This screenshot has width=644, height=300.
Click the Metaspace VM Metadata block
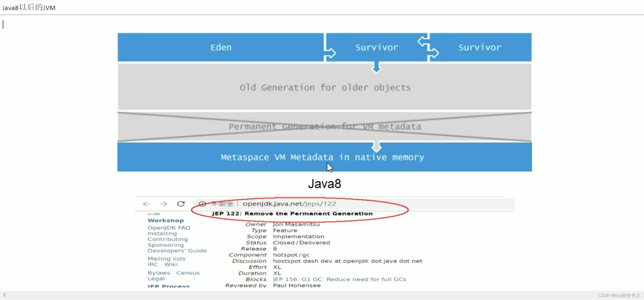click(325, 157)
